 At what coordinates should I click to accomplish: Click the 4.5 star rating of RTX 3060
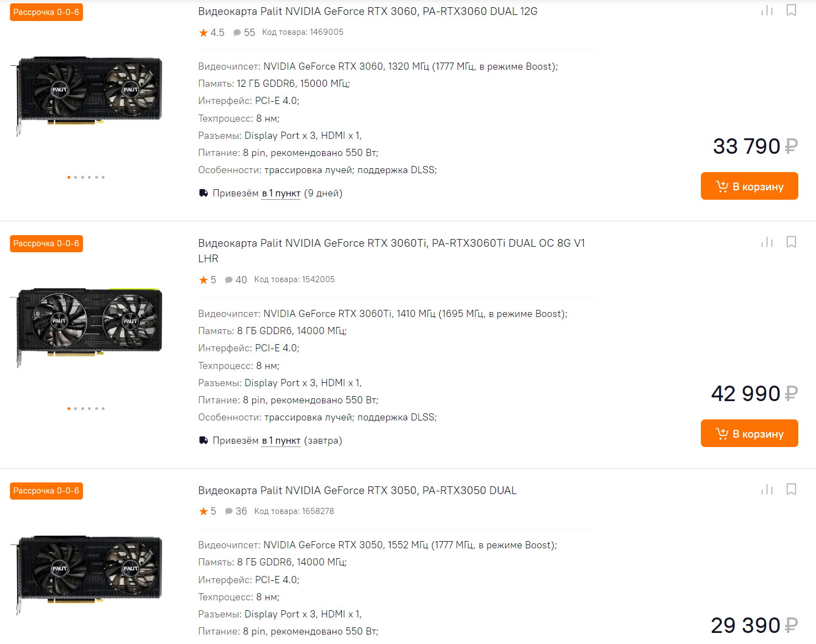tap(211, 33)
